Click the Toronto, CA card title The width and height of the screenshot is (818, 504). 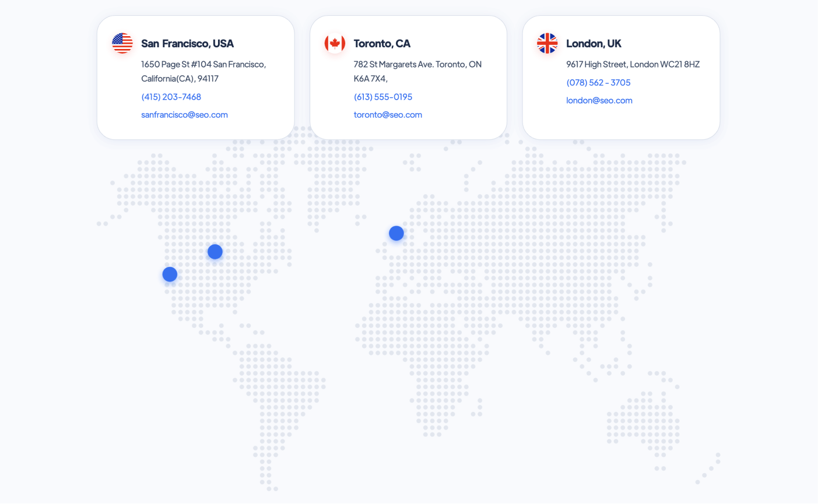382,43
